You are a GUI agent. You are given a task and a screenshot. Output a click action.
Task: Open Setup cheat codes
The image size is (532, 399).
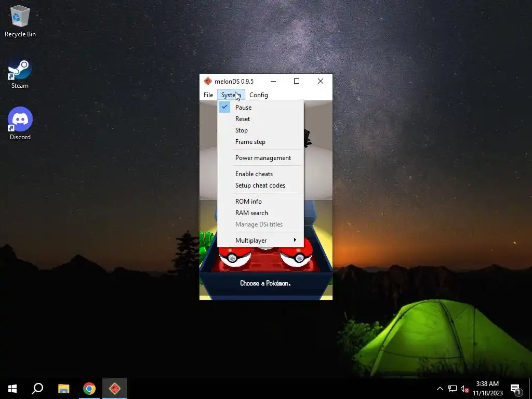(x=260, y=185)
